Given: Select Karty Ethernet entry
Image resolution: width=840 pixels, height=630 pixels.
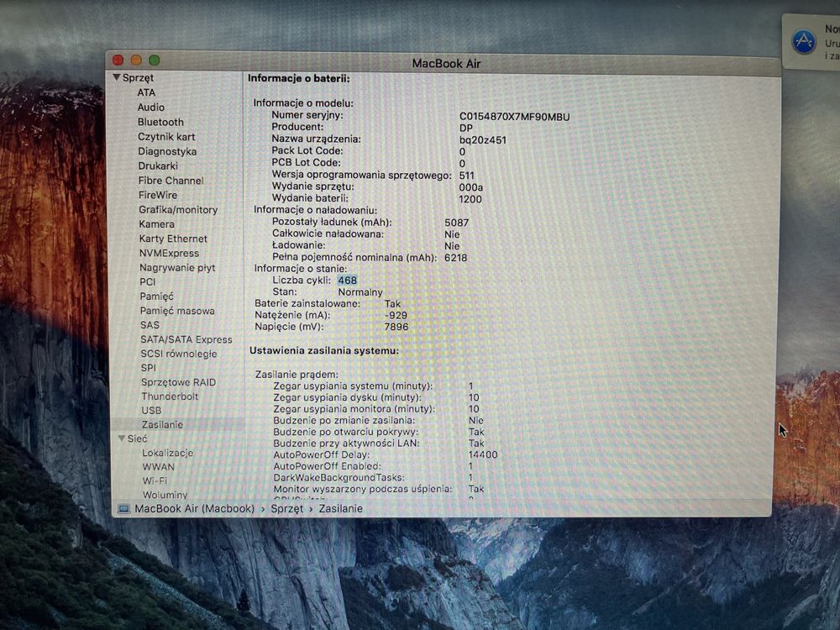Looking at the screenshot, I should [x=173, y=239].
